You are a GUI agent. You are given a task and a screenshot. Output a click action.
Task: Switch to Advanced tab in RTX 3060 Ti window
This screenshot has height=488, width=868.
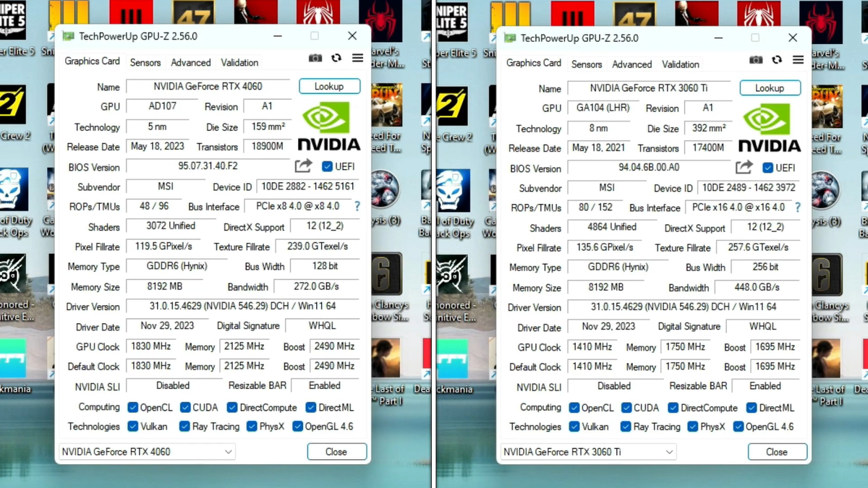coord(632,64)
